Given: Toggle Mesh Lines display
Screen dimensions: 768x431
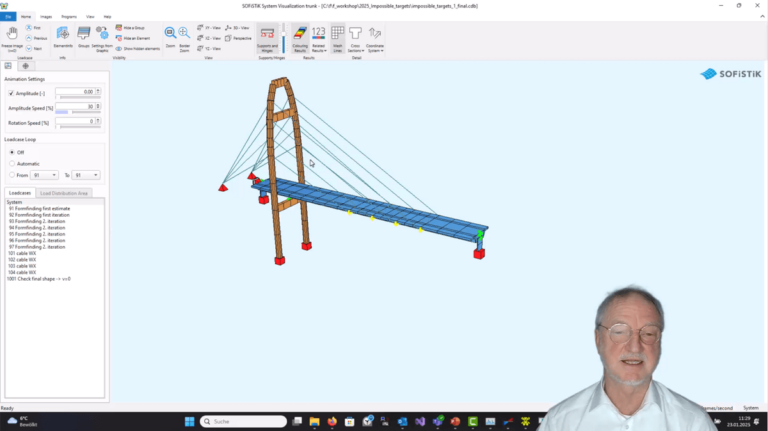Looking at the screenshot, I should tap(337, 39).
